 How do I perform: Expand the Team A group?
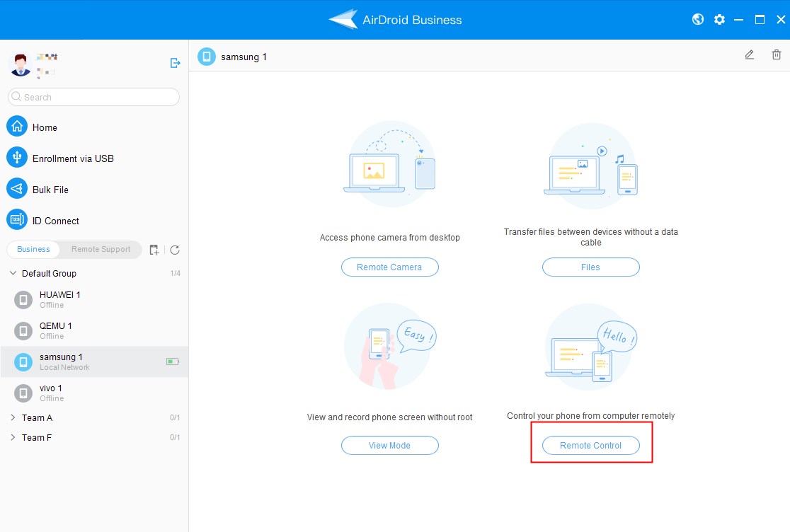pyautogui.click(x=13, y=418)
